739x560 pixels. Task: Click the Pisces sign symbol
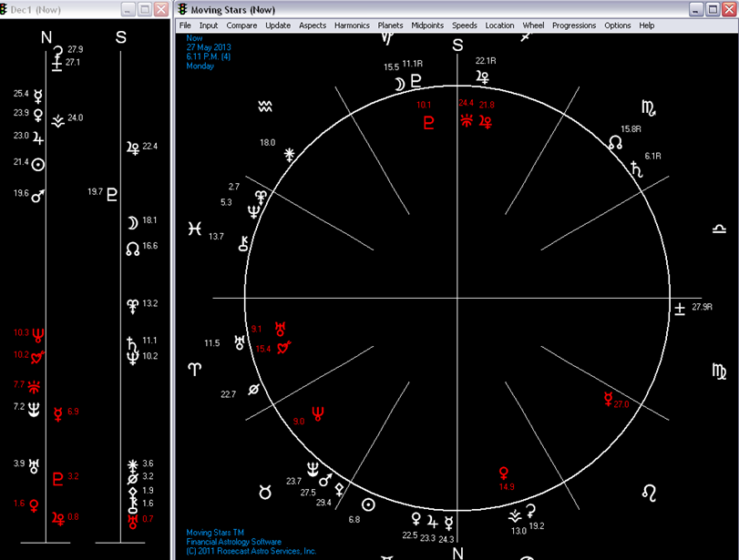(195, 229)
